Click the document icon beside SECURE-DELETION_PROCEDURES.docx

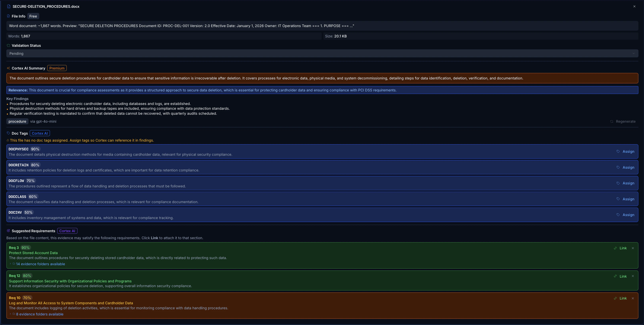[9, 7]
